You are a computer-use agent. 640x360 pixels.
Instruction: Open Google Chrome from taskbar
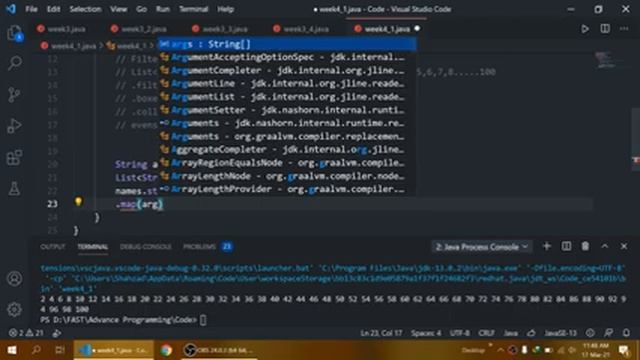click(x=166, y=350)
